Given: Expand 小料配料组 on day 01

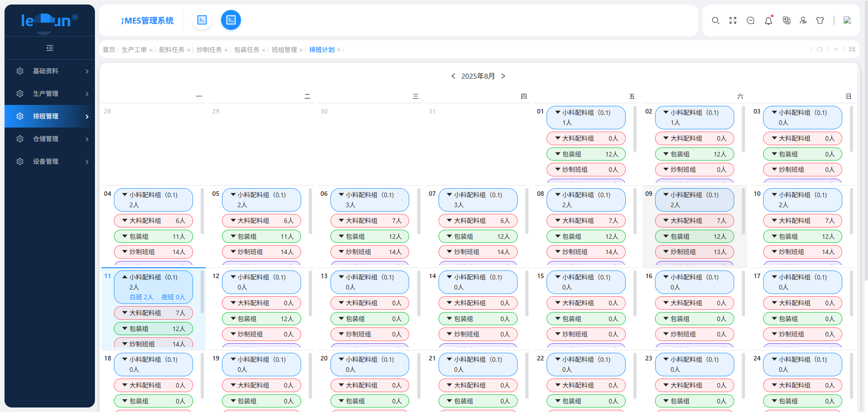Looking at the screenshot, I should [x=586, y=118].
